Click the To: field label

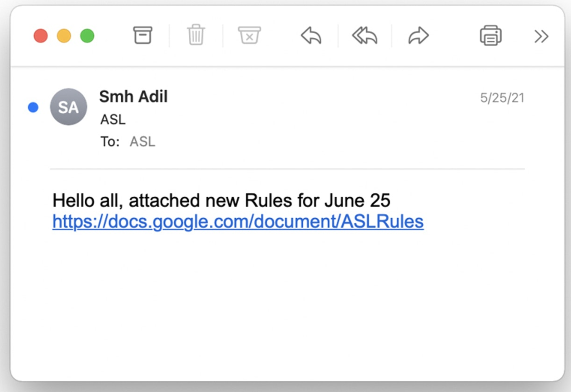(x=110, y=142)
